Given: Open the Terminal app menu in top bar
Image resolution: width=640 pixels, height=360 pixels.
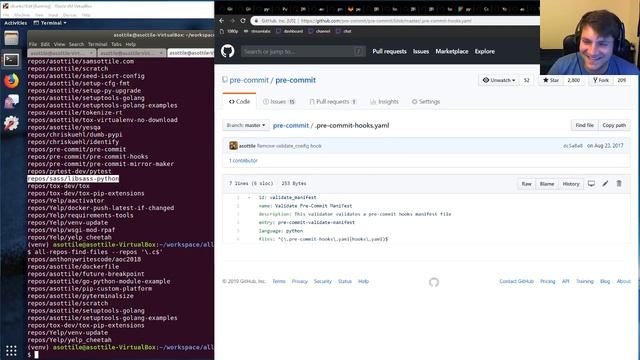Looking at the screenshot, I should click(50, 23).
